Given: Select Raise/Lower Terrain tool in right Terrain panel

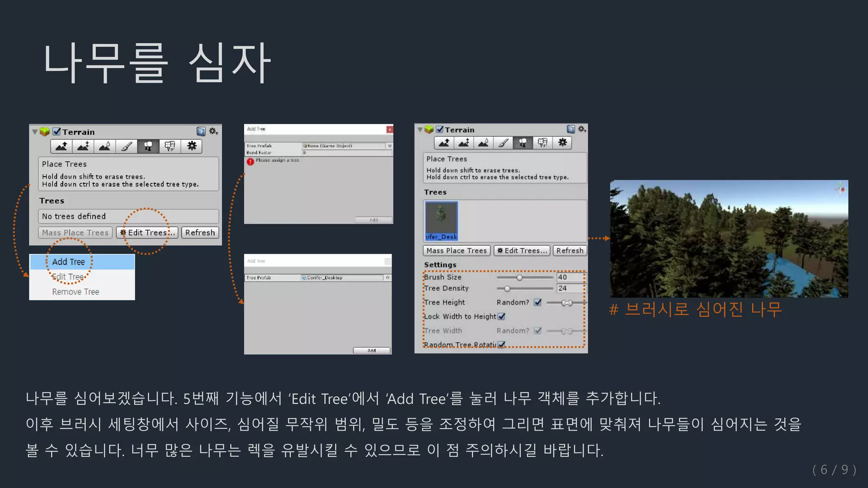Looking at the screenshot, I should click(x=444, y=143).
